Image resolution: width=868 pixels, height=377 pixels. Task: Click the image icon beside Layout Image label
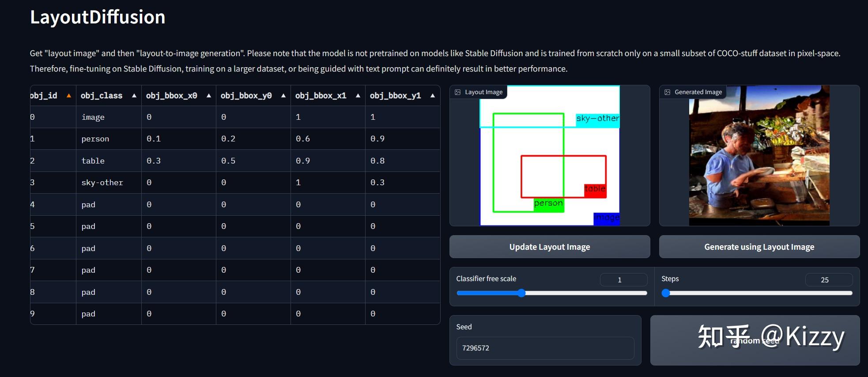458,92
